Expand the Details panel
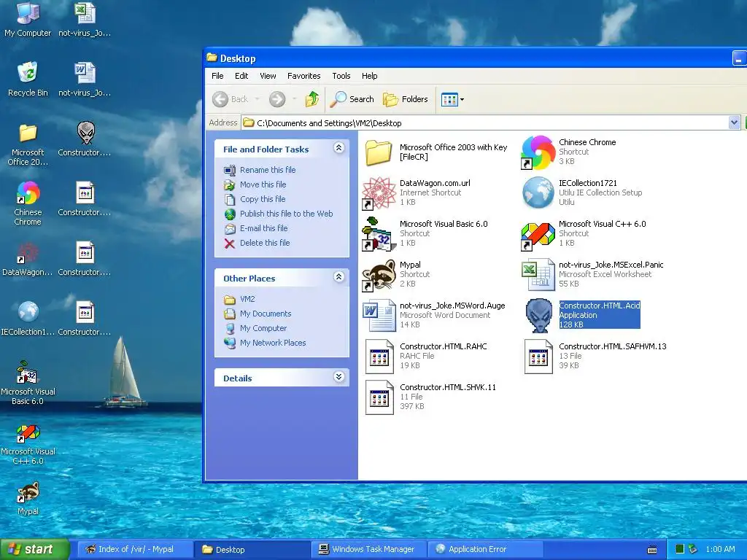Viewport: 747px width, 560px height. (338, 377)
